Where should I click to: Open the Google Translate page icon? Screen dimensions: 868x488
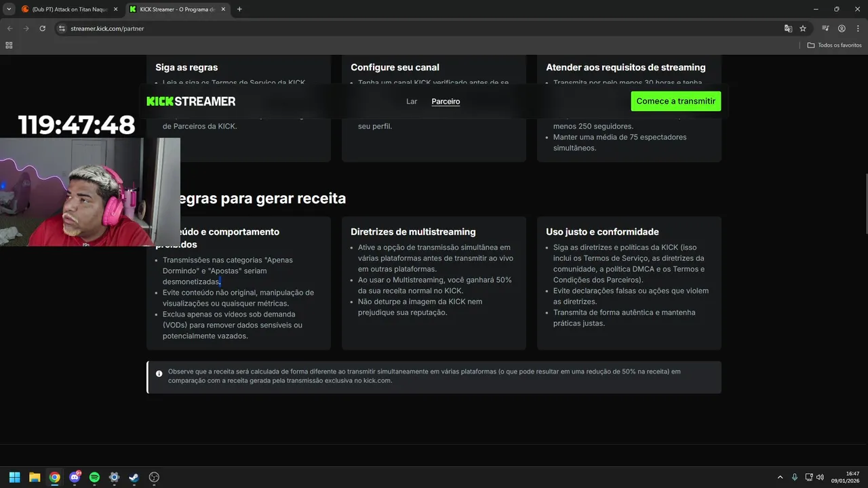point(788,28)
